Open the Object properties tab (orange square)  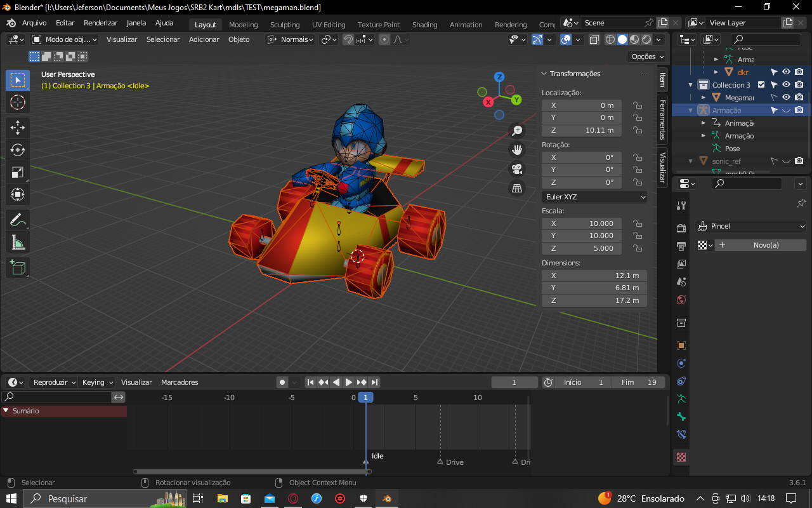(x=681, y=345)
